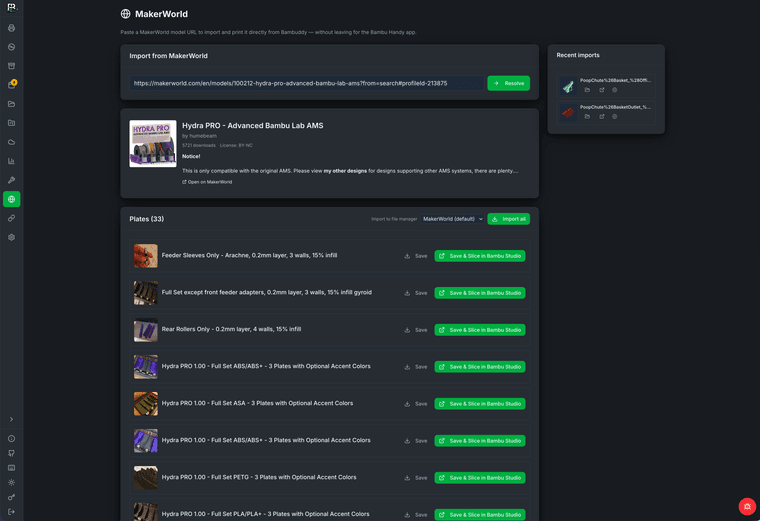760x521 pixels.
Task: Click the PoopChute BasketOutlet red thumbnail
Action: tap(568, 112)
